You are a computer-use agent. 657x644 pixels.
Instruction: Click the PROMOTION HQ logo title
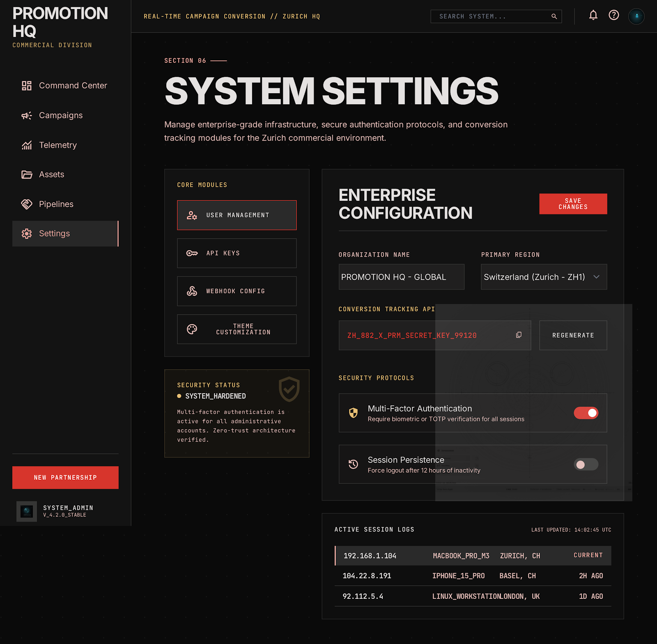[60, 22]
